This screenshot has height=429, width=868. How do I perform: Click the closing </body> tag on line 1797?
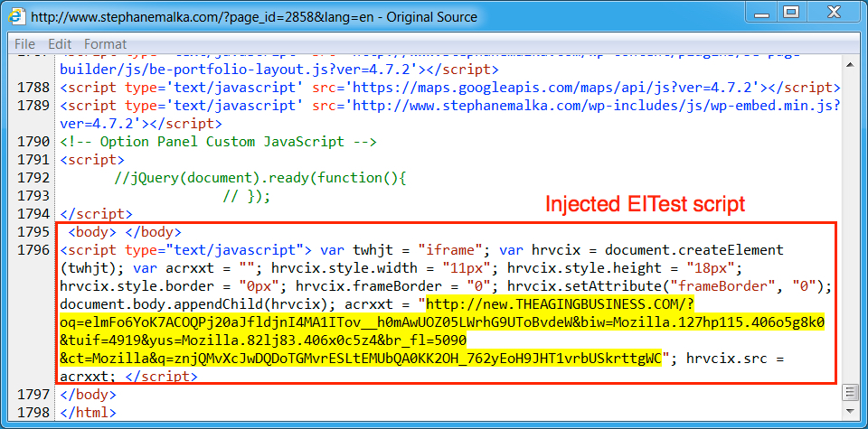88,395
